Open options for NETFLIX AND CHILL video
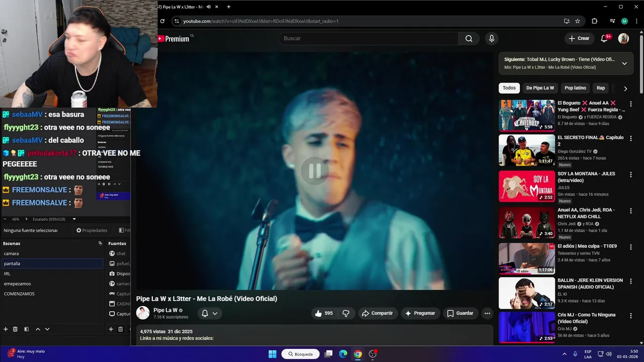Screen dimensions: 644x362 coord(631,211)
